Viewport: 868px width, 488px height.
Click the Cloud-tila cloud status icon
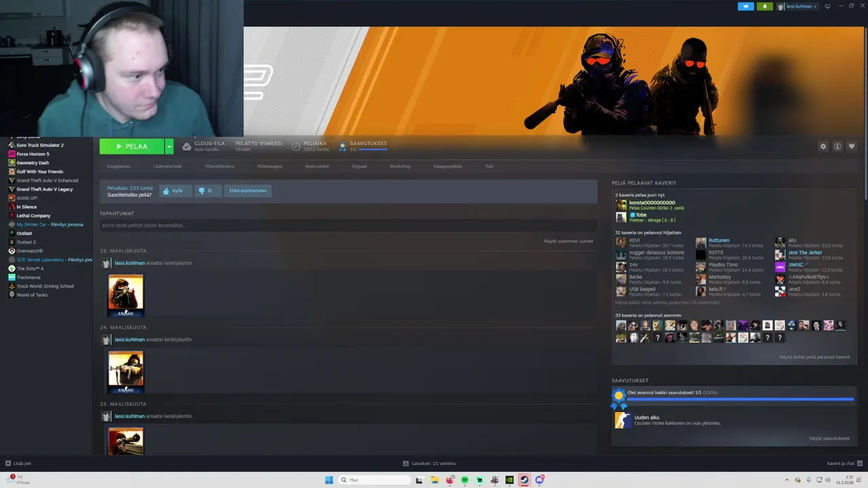[186, 146]
